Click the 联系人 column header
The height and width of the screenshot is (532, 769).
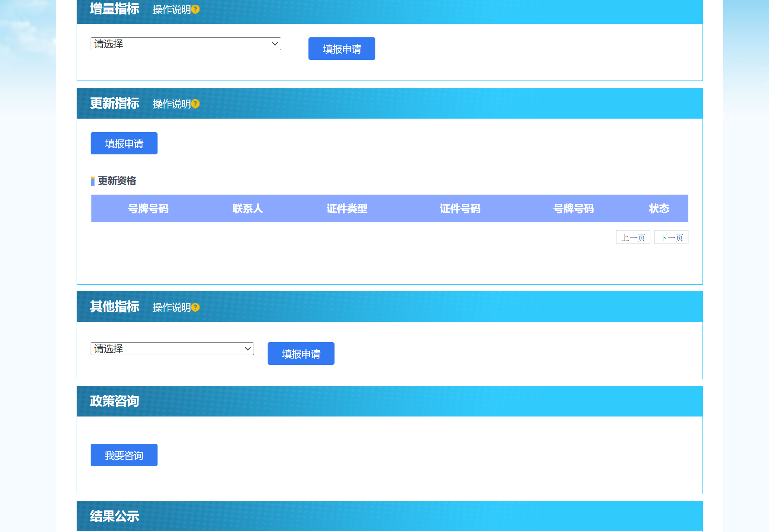[247, 209]
